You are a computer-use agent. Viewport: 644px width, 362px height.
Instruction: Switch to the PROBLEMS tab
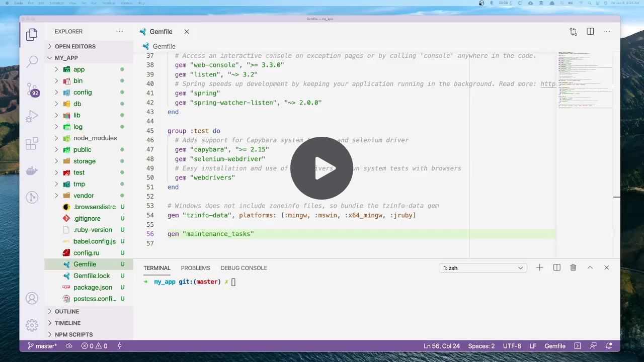click(x=195, y=267)
